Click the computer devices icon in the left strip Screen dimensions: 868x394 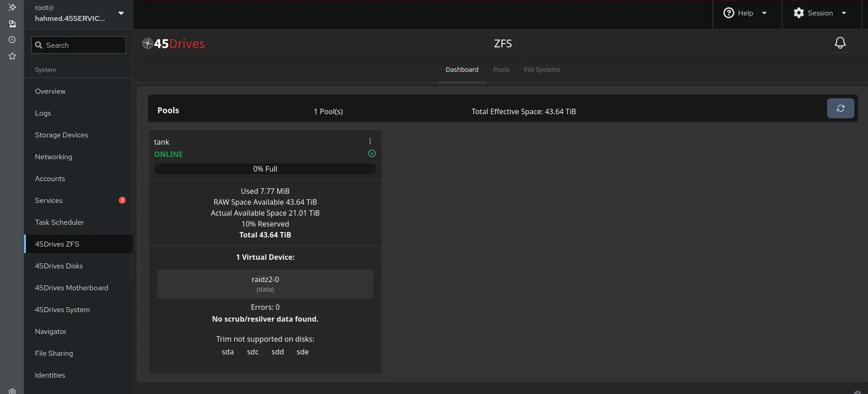[12, 24]
